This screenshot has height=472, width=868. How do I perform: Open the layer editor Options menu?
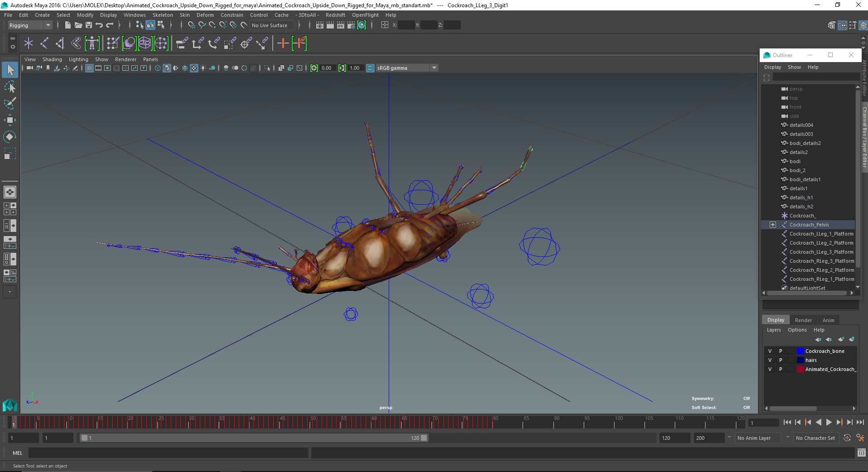797,330
